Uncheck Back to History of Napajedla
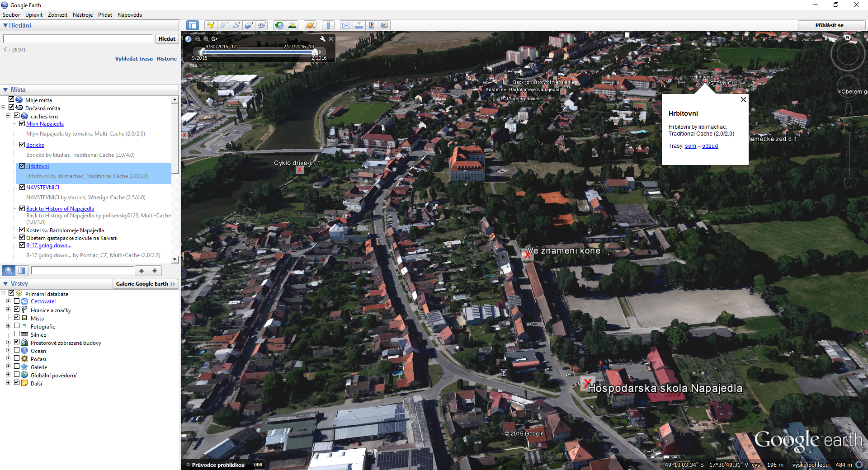The height and width of the screenshot is (470, 868). (22, 208)
